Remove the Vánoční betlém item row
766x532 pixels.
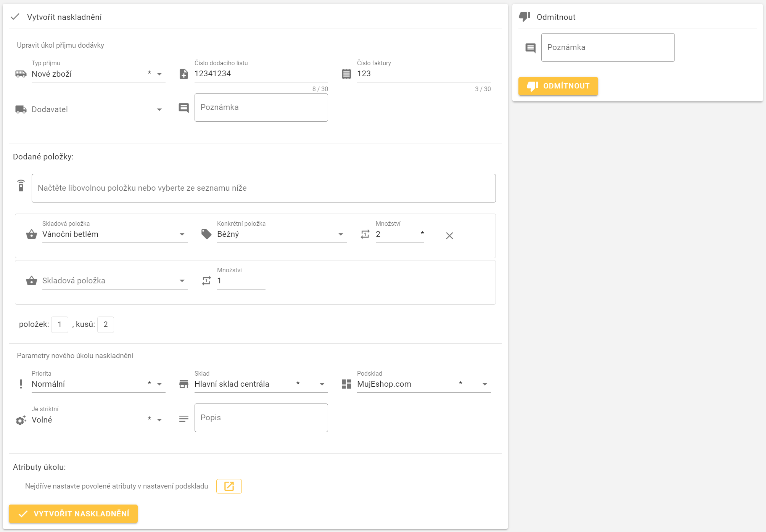[x=449, y=236]
